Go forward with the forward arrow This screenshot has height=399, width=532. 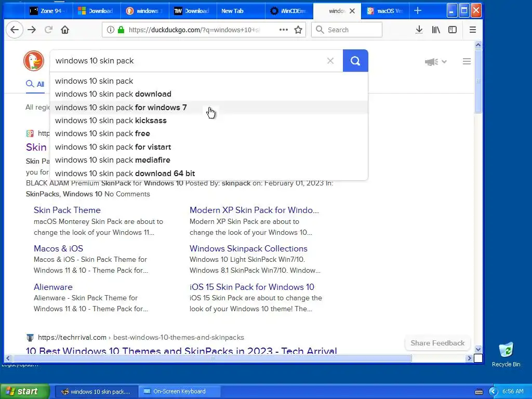32,30
